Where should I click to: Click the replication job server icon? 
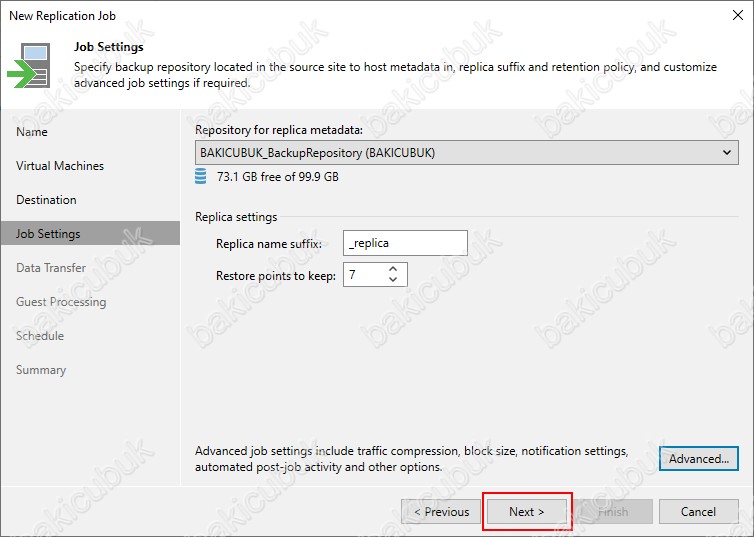coord(29,65)
